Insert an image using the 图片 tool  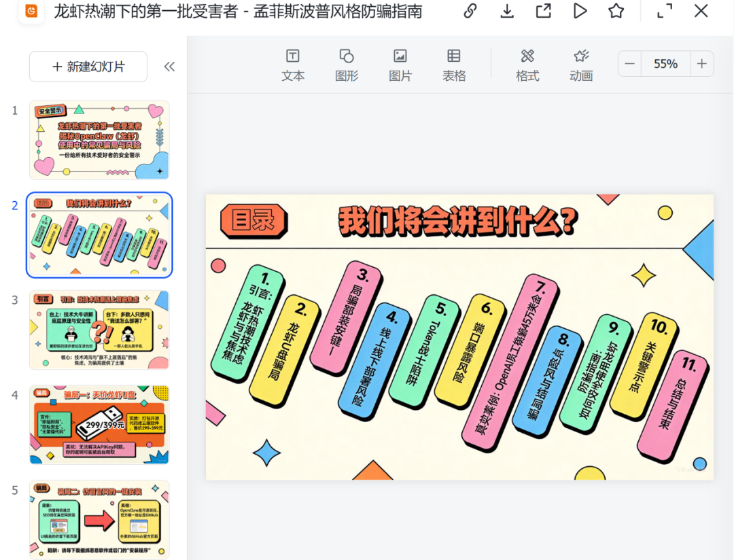point(400,65)
